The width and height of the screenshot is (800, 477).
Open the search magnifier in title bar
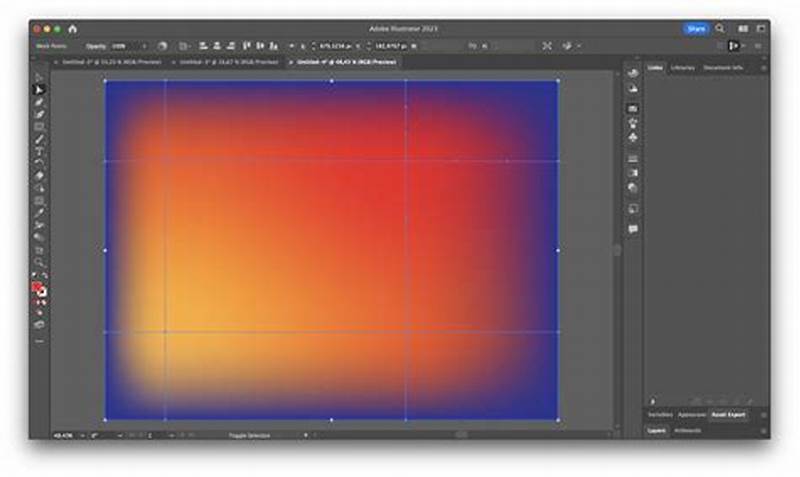720,29
